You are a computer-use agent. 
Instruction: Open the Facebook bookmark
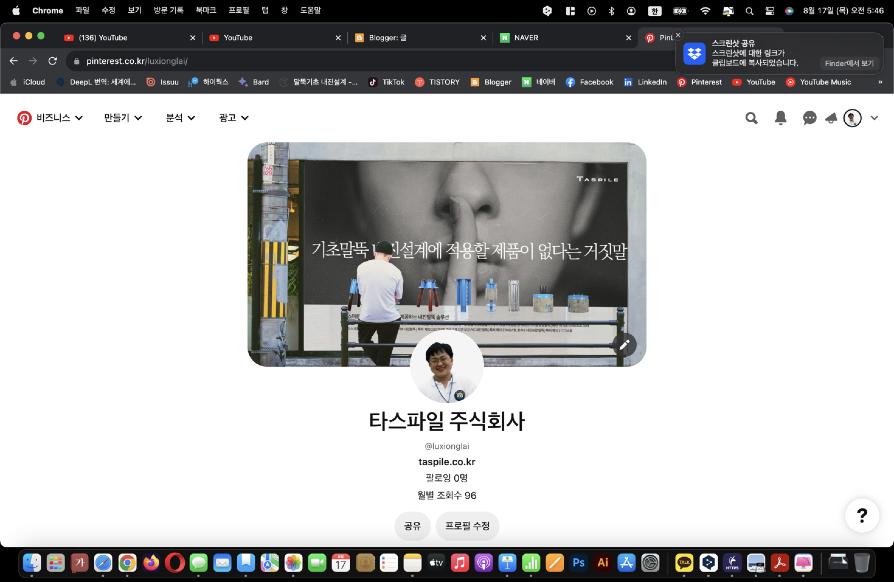coord(590,82)
